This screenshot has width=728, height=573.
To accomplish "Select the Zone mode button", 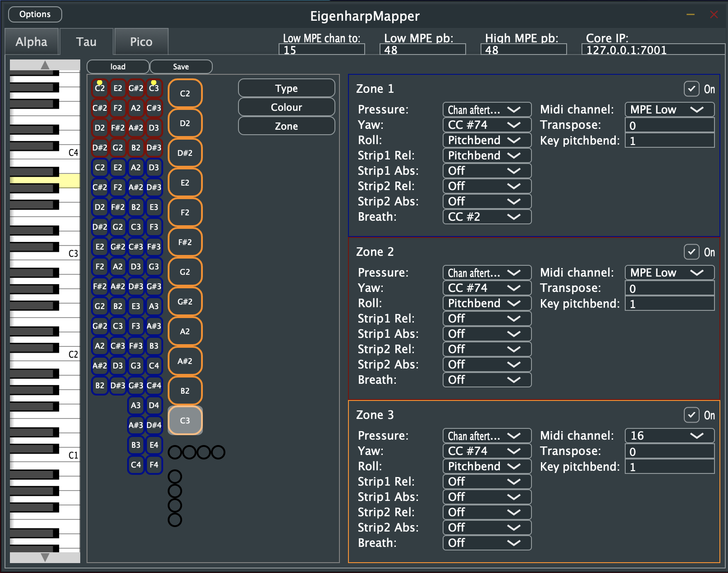I will tap(287, 126).
